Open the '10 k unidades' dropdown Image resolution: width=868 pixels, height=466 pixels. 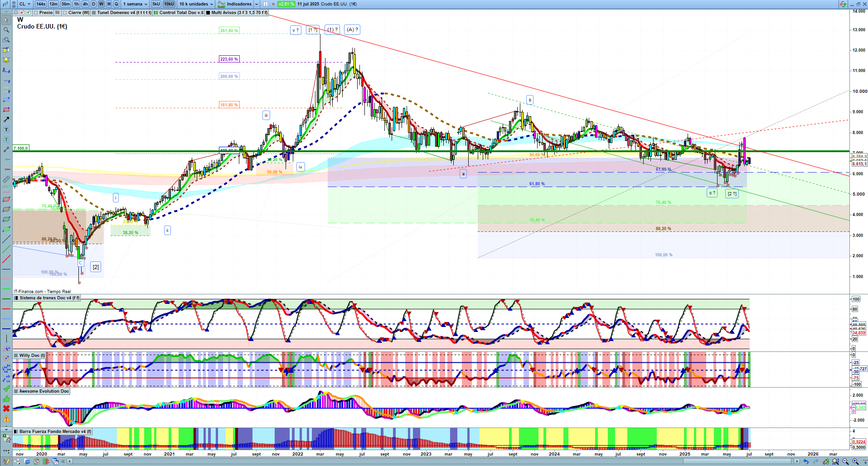(x=196, y=4)
